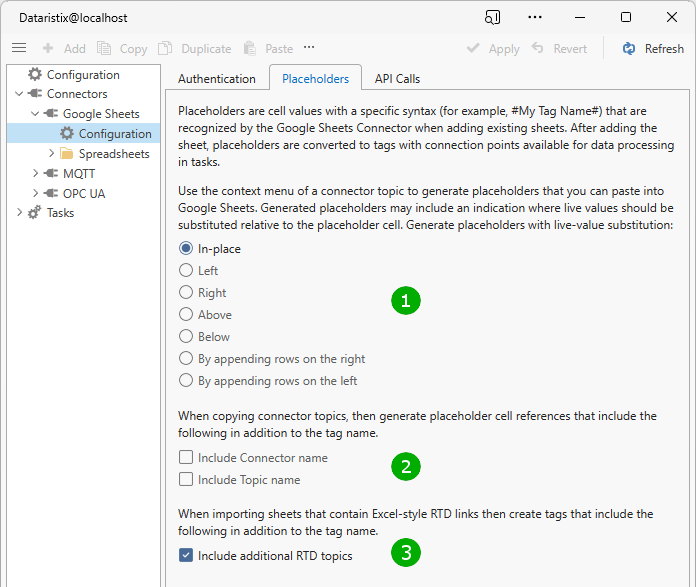
Task: Switch to the Authentication tab
Action: pos(217,79)
